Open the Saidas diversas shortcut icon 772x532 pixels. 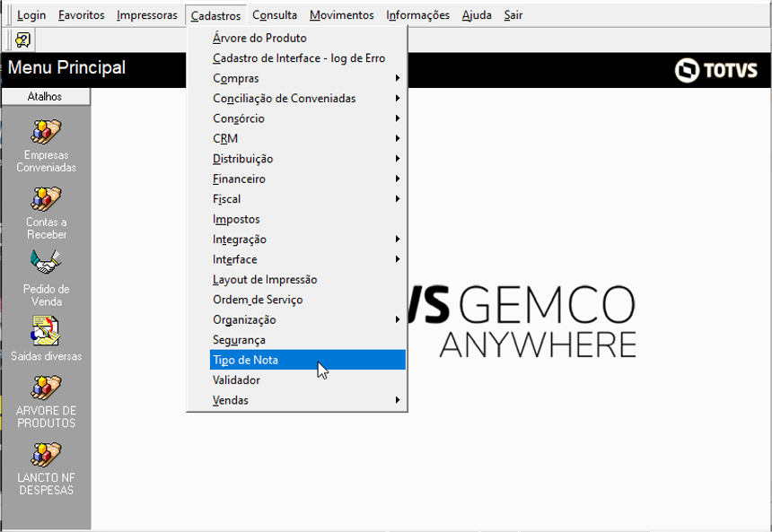click(x=46, y=331)
